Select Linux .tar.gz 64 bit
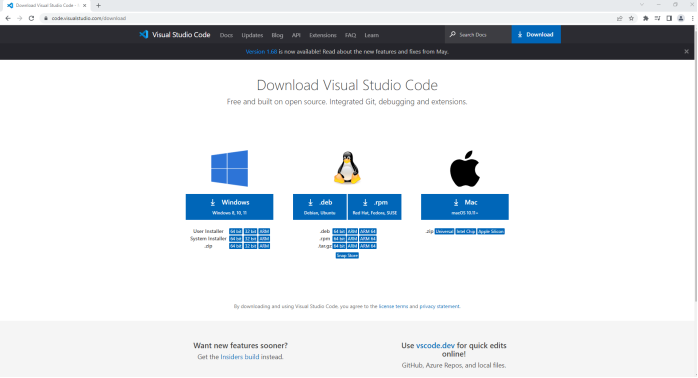Viewport: 698px width, 378px height. click(x=339, y=246)
